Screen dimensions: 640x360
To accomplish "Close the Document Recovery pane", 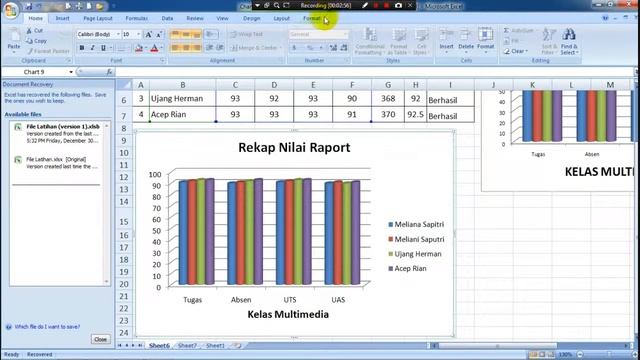I will tap(100, 339).
